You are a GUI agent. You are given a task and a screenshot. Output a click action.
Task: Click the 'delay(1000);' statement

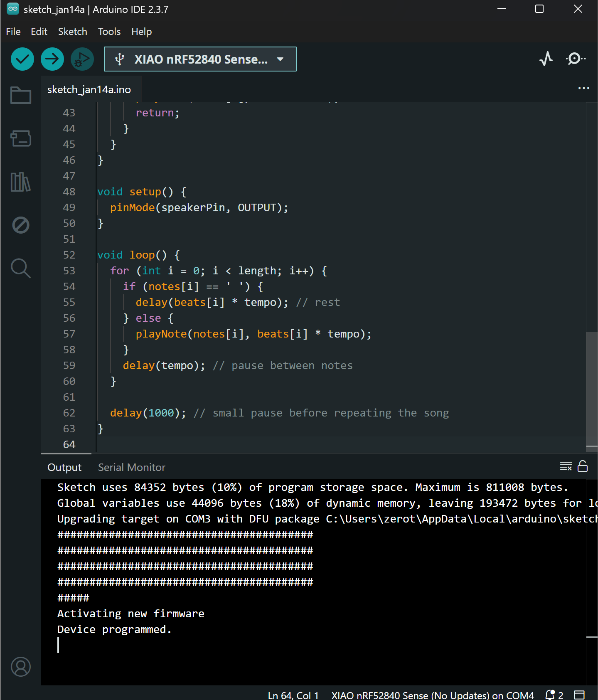(x=148, y=413)
